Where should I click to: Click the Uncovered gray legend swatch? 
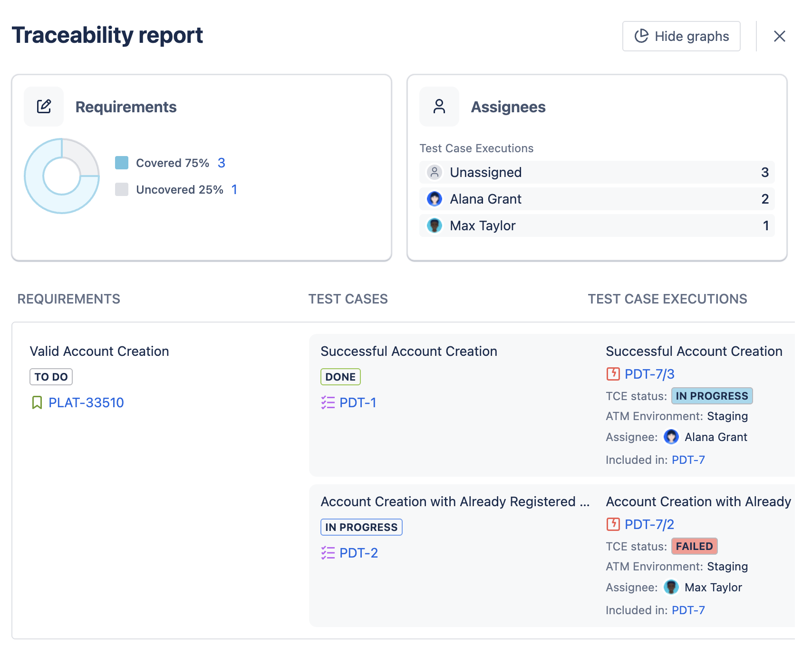[x=122, y=189]
